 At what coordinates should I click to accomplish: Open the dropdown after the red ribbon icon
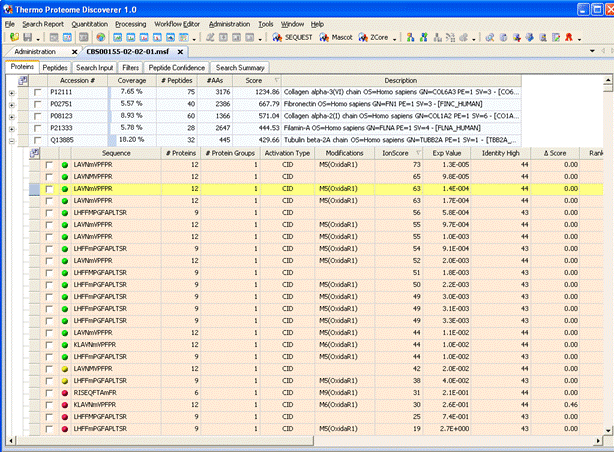tap(579, 39)
